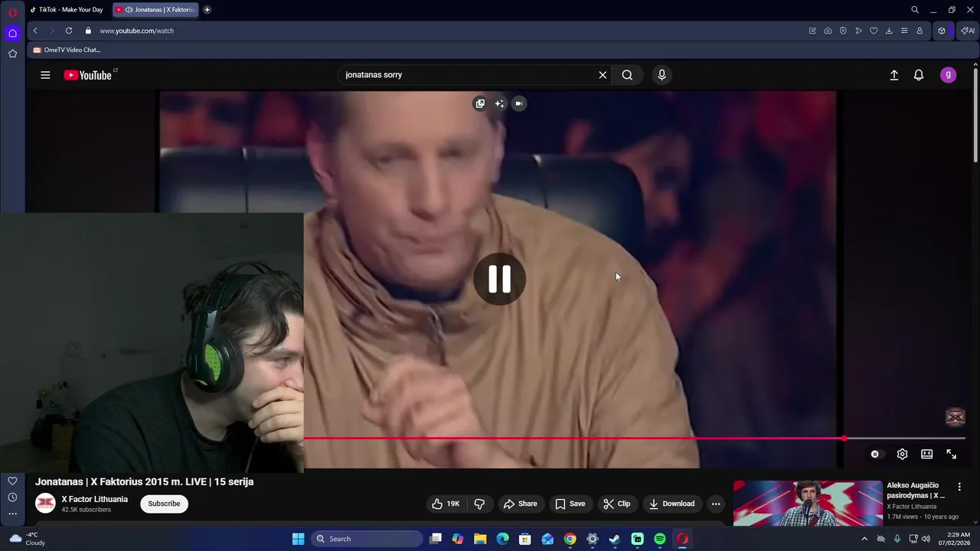Open Spotify from the taskbar
Screen dimensions: 980x551
(x=660, y=539)
